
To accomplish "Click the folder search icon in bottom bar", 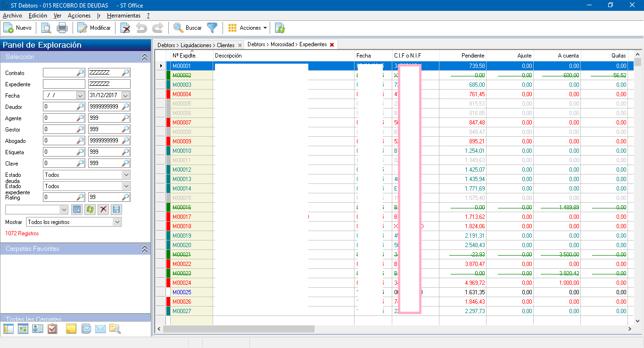I will (x=115, y=329).
